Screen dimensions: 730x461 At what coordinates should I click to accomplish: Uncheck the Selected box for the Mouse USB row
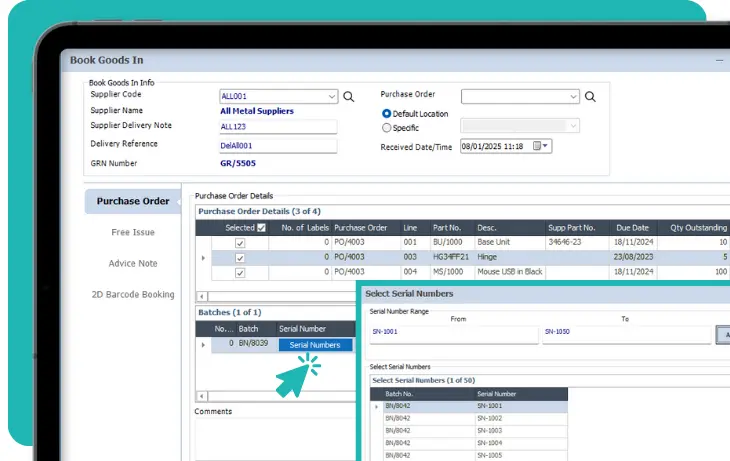click(x=239, y=273)
